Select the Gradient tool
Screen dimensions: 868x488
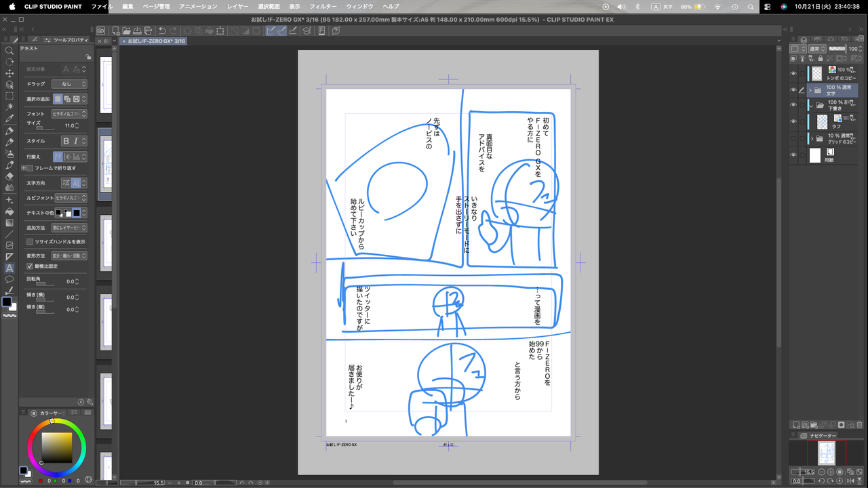[x=9, y=222]
